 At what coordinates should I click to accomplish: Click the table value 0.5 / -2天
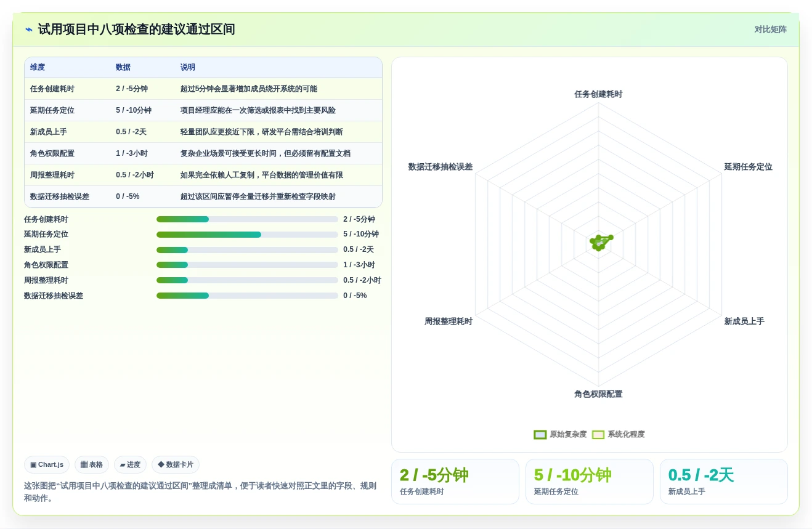(131, 132)
